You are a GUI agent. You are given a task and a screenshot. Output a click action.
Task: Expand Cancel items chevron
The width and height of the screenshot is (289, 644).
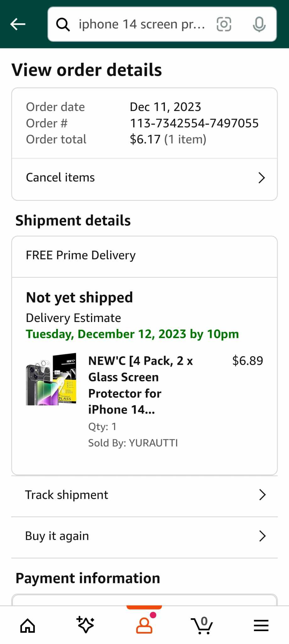(262, 178)
